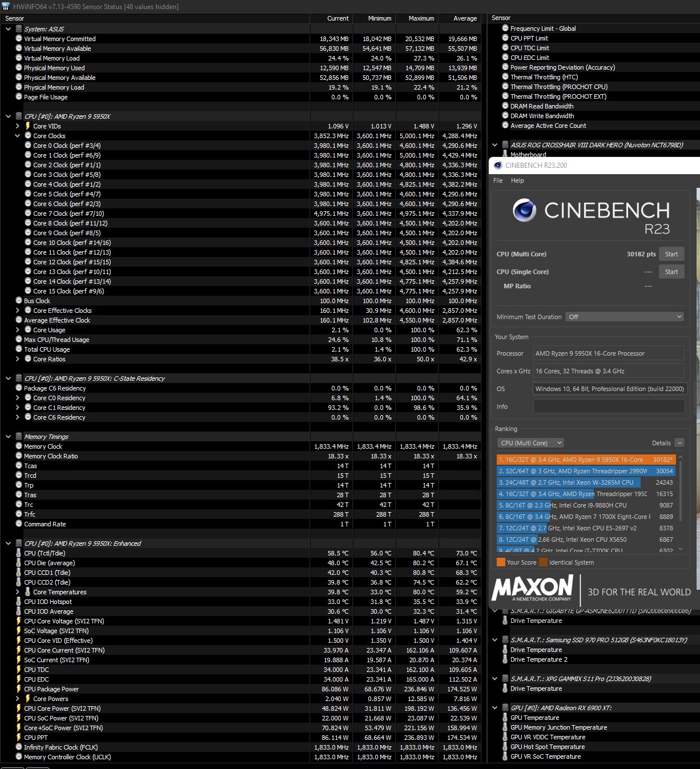Collapse the GPU Radeon RX 6900 XT group
This screenshot has width=700, height=769.
point(494,708)
